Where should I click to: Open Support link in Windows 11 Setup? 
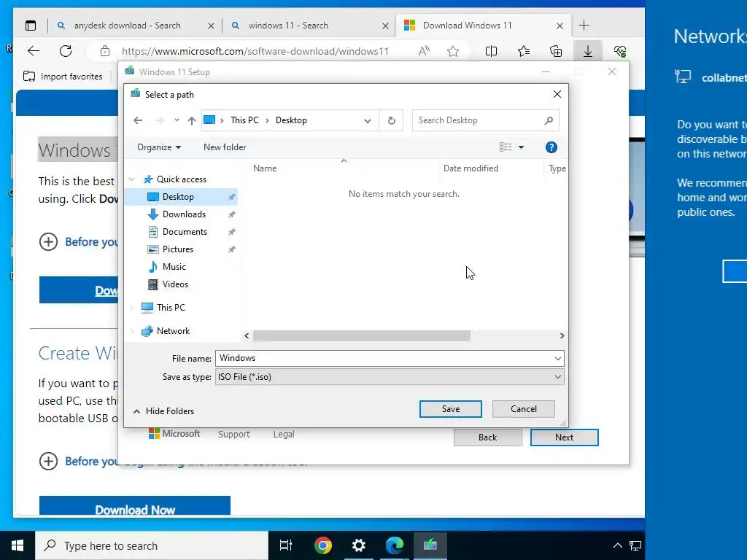[234, 435]
